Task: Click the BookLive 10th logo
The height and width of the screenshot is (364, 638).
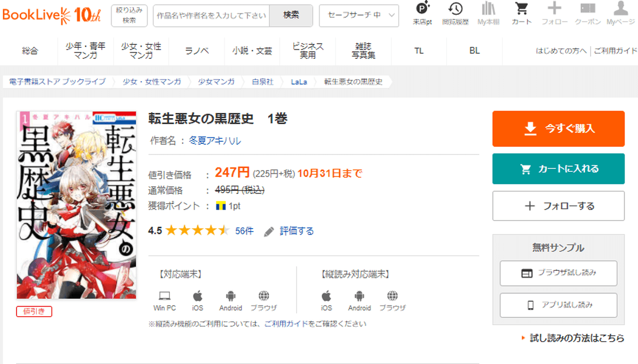Action: 52,15
